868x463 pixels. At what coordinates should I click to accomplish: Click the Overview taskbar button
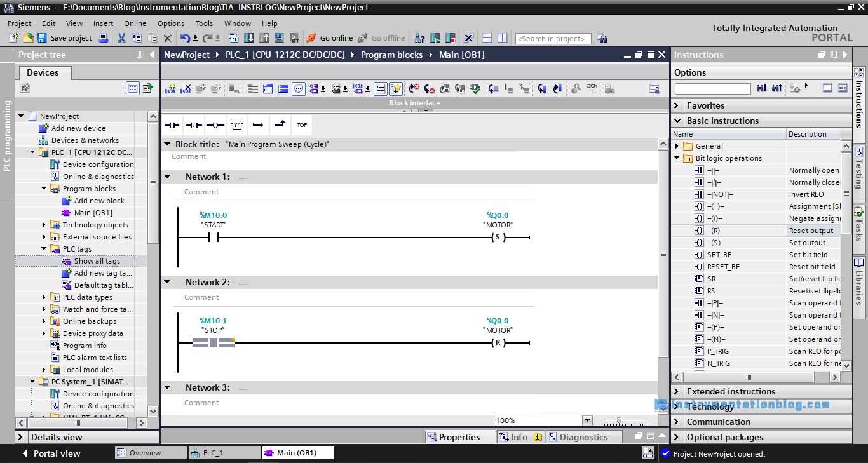click(151, 453)
